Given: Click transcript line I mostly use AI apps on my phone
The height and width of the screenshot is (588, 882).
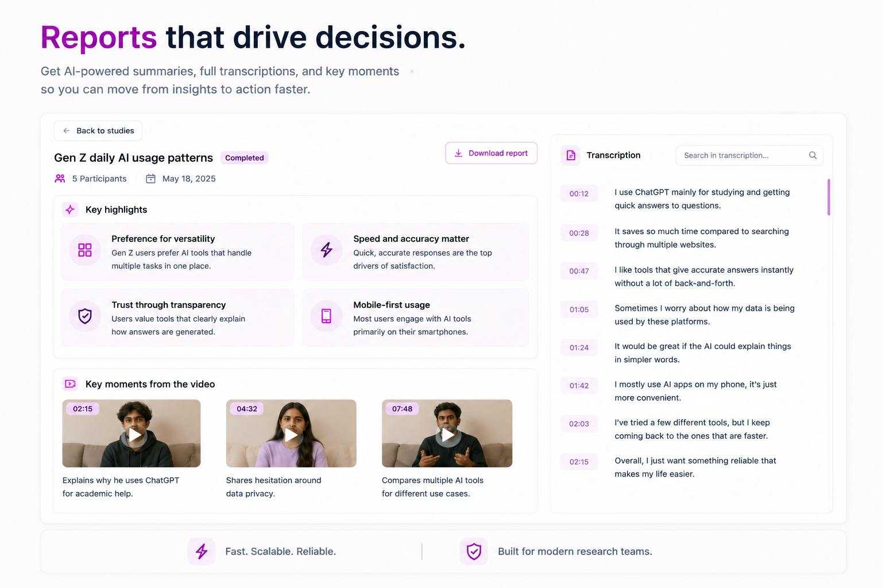Looking at the screenshot, I should (695, 391).
